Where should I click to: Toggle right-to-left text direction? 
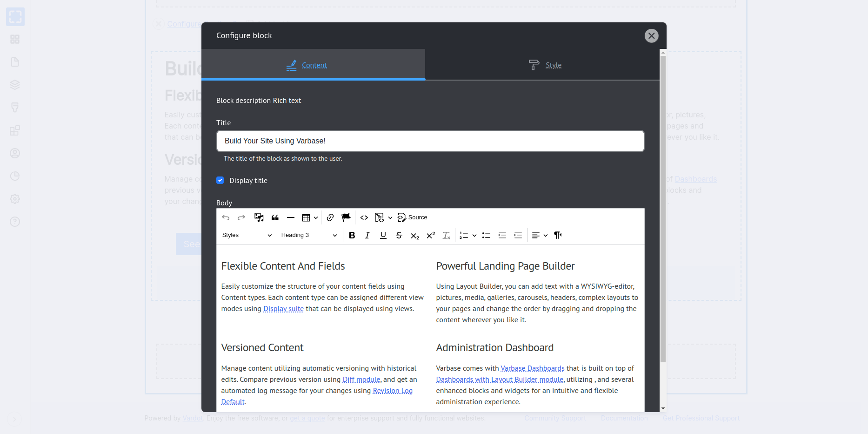[x=558, y=235]
